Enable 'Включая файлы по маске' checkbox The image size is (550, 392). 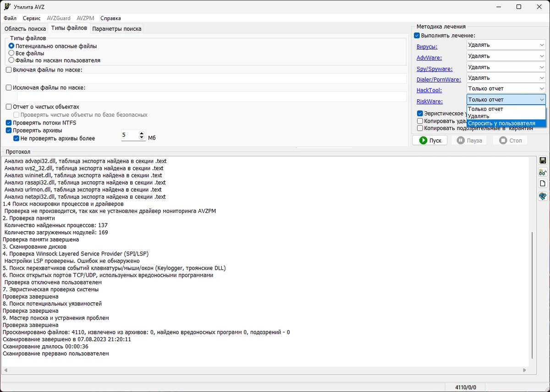9,70
